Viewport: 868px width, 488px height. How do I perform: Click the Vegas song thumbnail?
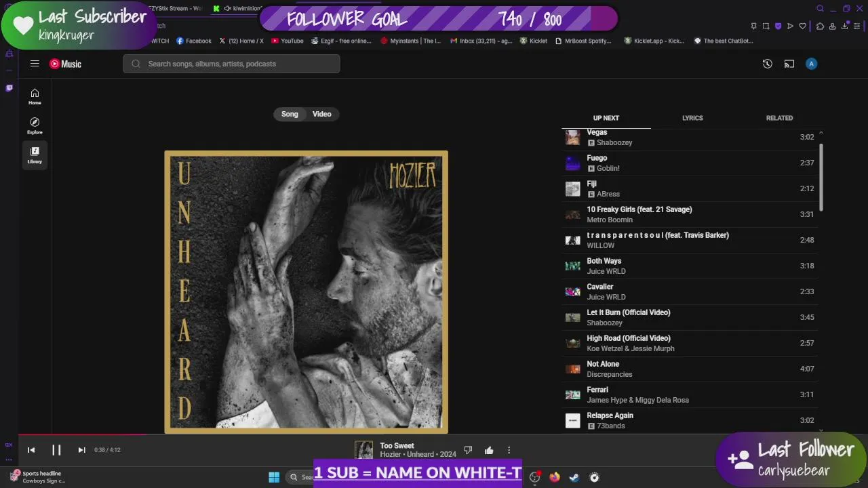click(x=573, y=138)
